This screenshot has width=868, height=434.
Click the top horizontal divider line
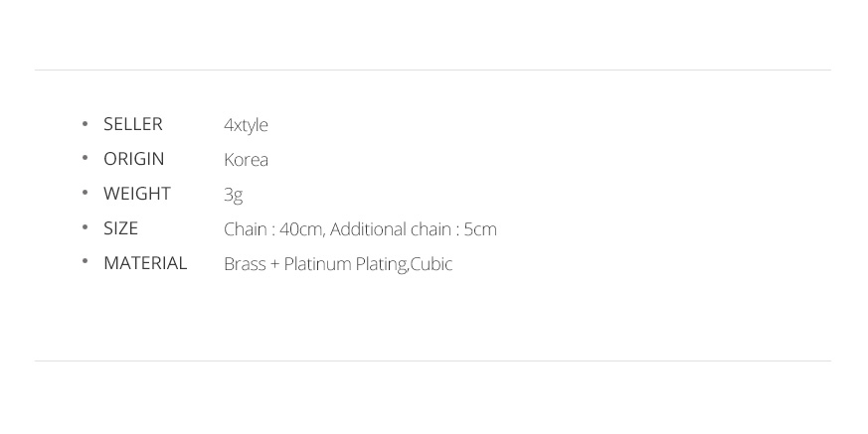point(433,71)
